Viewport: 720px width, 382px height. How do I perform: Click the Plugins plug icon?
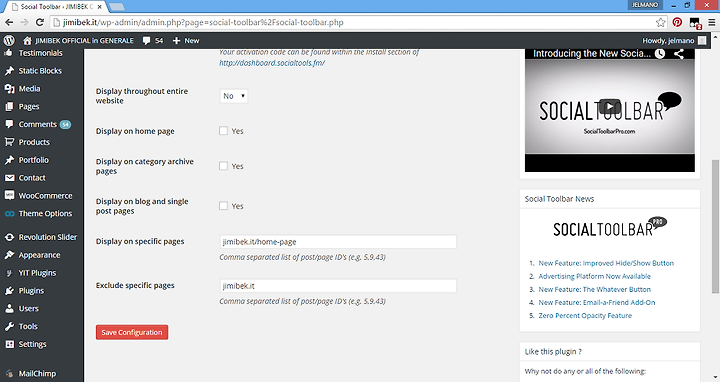pyautogui.click(x=9, y=291)
